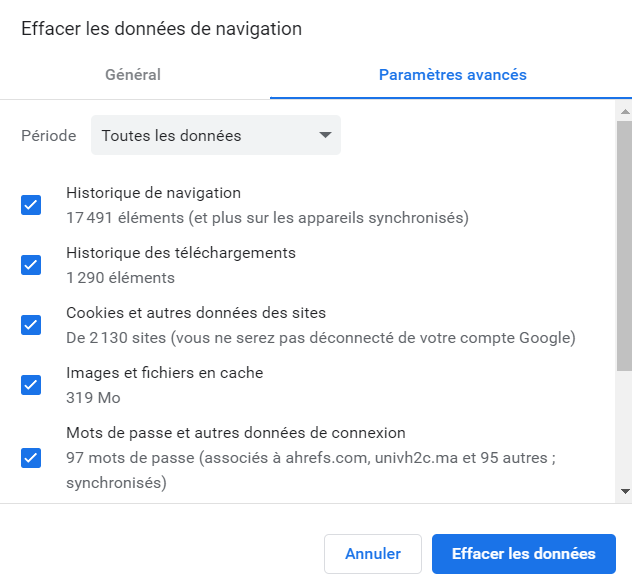Viewport: 632px width, 583px height.
Task: Open the Période dropdown menu
Action: point(215,136)
